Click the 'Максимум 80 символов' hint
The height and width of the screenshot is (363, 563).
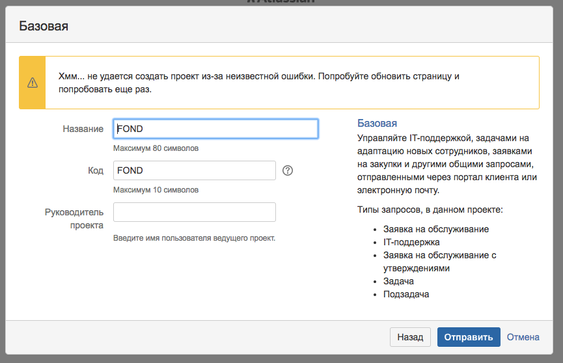156,148
